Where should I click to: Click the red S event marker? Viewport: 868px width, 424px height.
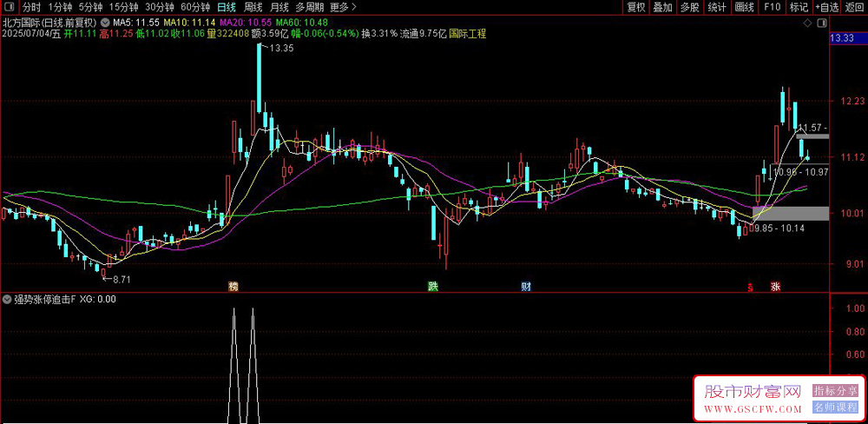point(751,287)
